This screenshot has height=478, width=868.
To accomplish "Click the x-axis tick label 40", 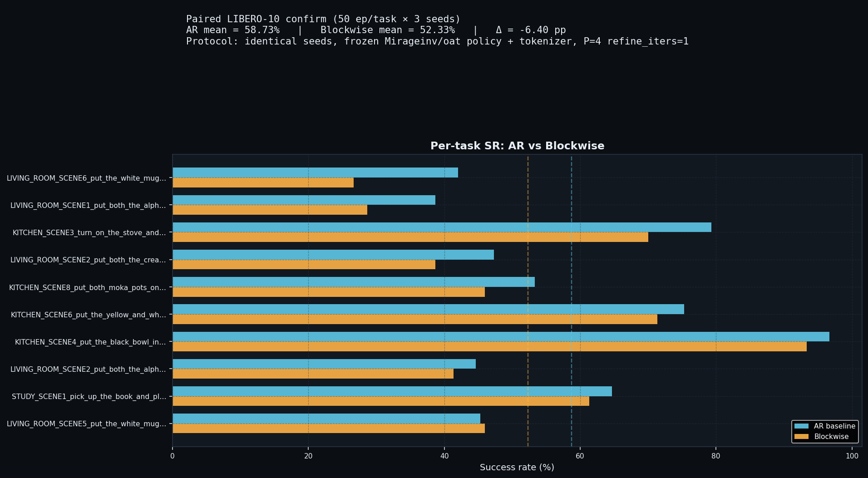I will (444, 456).
